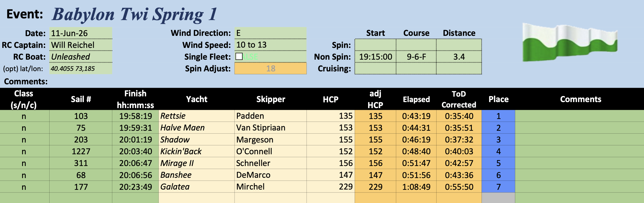Select Galatea's finish time 20:23:49

(x=135, y=187)
